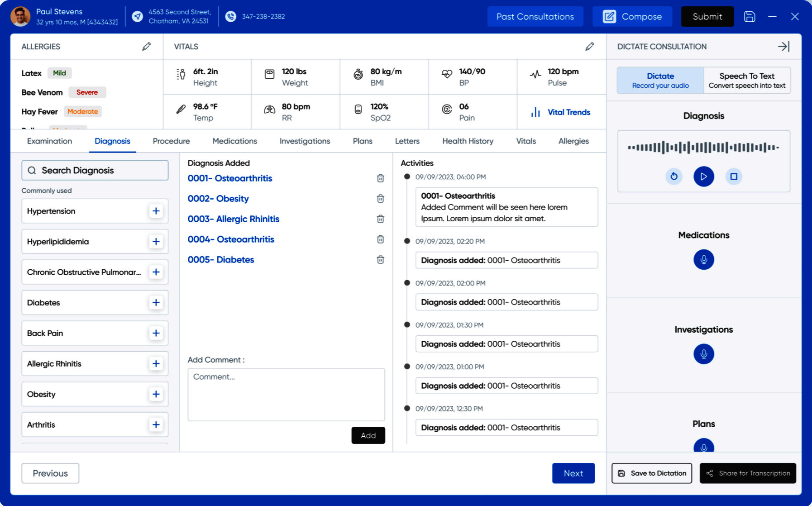The width and height of the screenshot is (812, 506).
Task: Restart the Diagnosis dictation recording
Action: pyautogui.click(x=673, y=177)
